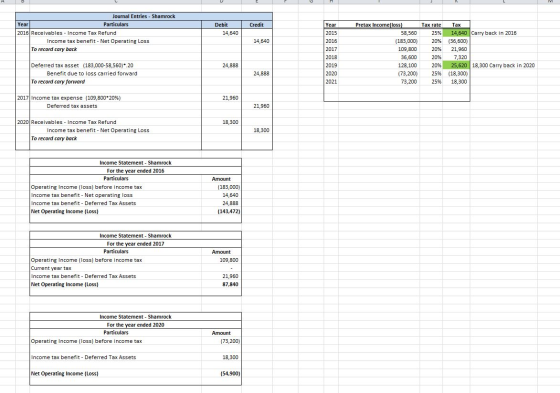Click 'Income tax benefit - Net operating loss' in 2016 statement
This screenshot has height=393, width=560.
tap(82, 195)
